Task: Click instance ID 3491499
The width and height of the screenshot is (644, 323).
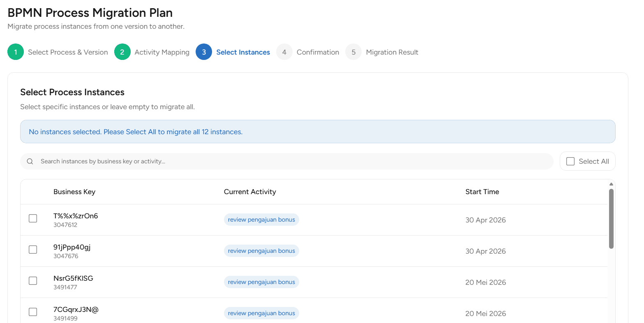Action: (x=65, y=318)
